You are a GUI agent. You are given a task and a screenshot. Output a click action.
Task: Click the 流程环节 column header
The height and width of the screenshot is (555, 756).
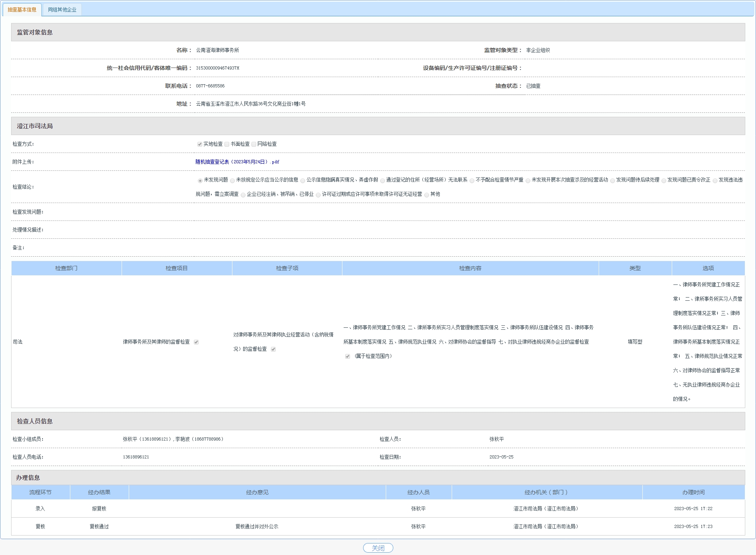[41, 492]
